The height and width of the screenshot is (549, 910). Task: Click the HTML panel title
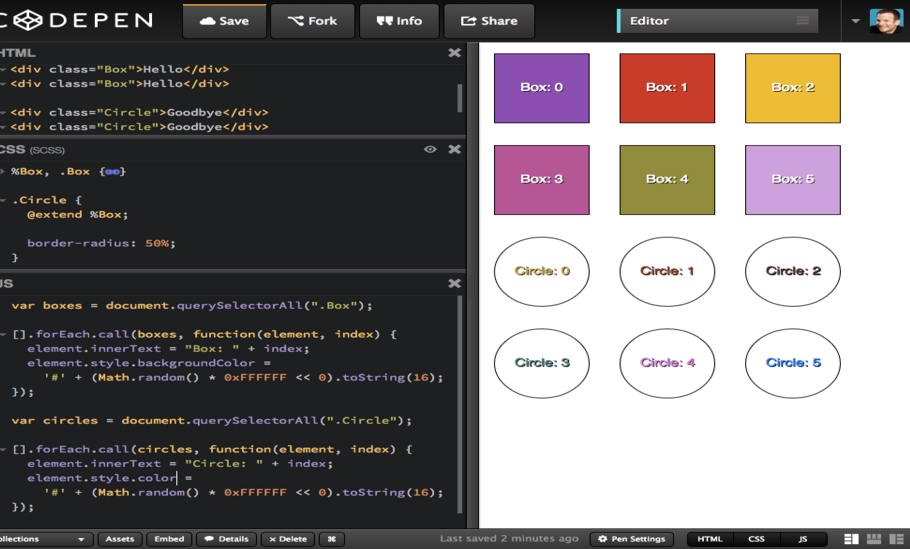17,53
